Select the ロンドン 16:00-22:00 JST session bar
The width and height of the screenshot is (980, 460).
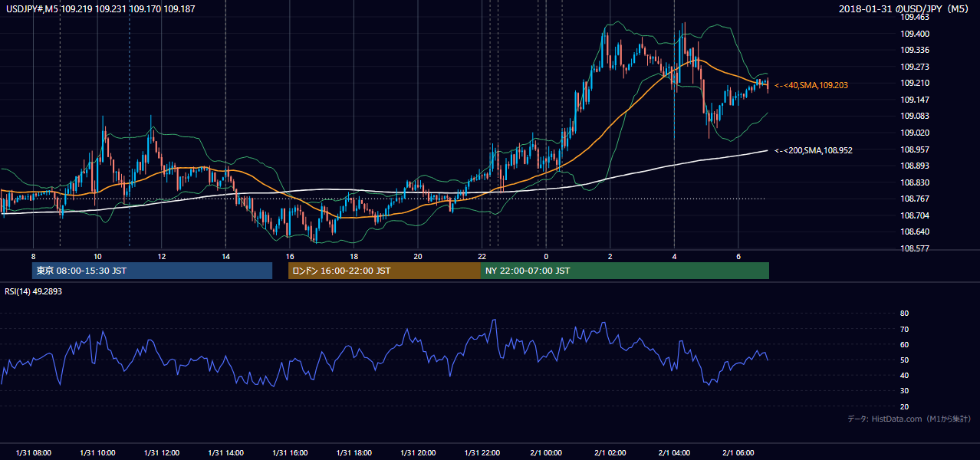pyautogui.click(x=385, y=271)
